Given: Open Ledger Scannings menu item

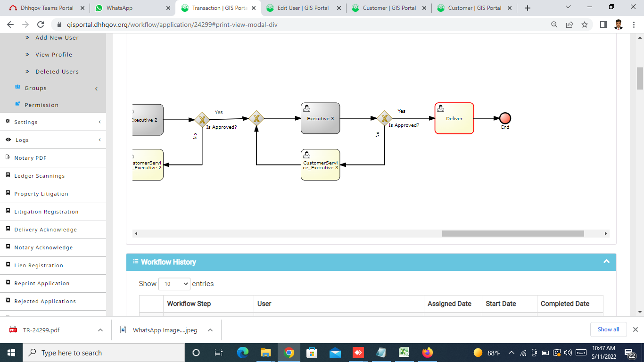Looking at the screenshot, I should [40, 176].
